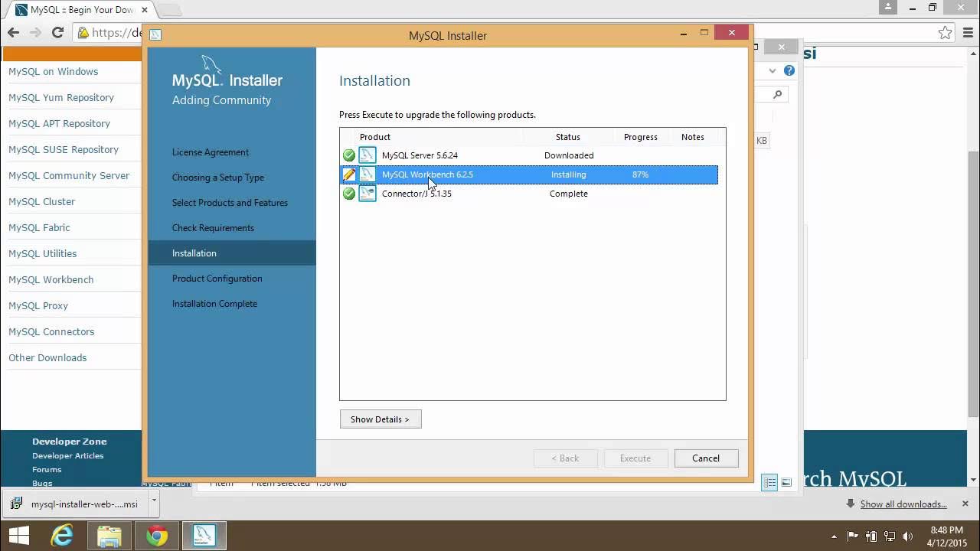Screen dimensions: 980x551
Task: Open File Explorer from the taskbar
Action: (x=109, y=536)
